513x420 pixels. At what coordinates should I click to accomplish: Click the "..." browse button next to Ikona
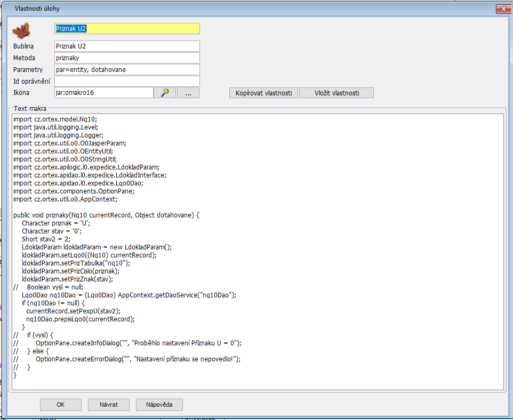coord(188,93)
